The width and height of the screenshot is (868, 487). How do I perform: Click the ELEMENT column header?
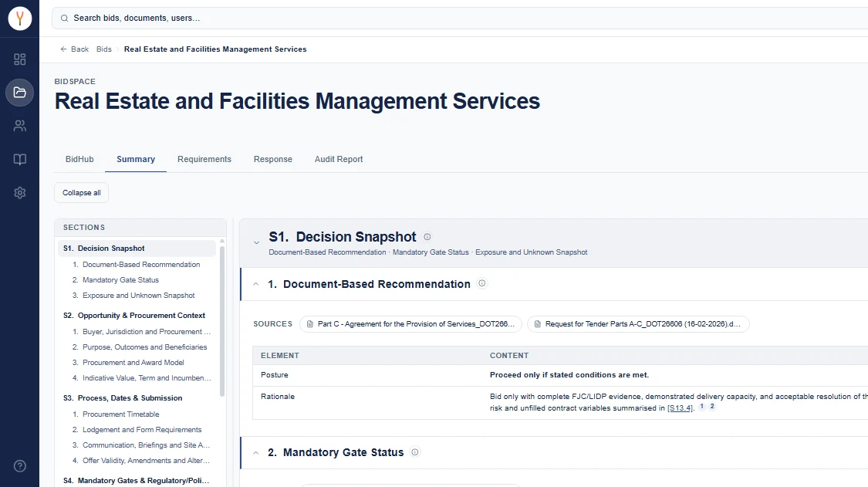tap(280, 356)
